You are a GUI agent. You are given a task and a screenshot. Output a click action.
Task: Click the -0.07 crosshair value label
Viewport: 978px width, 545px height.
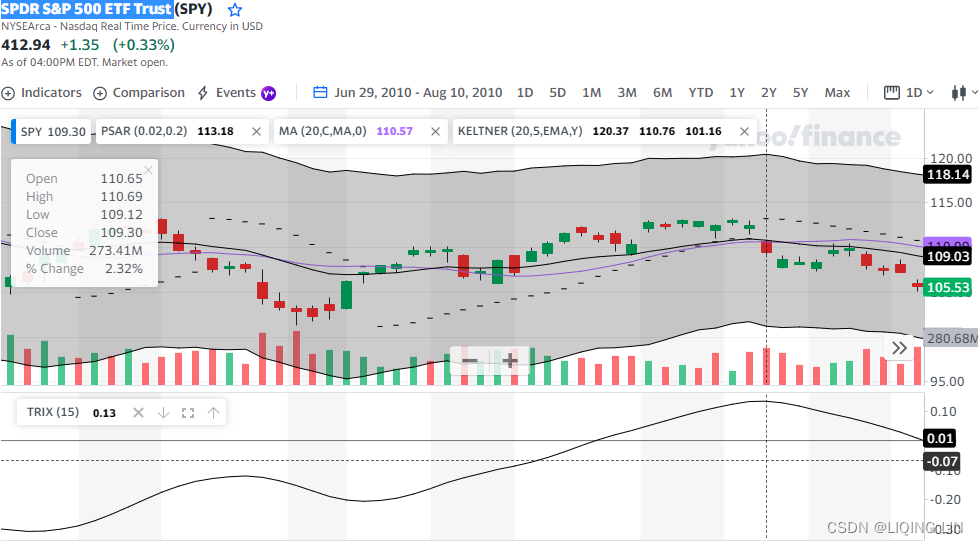tap(941, 461)
